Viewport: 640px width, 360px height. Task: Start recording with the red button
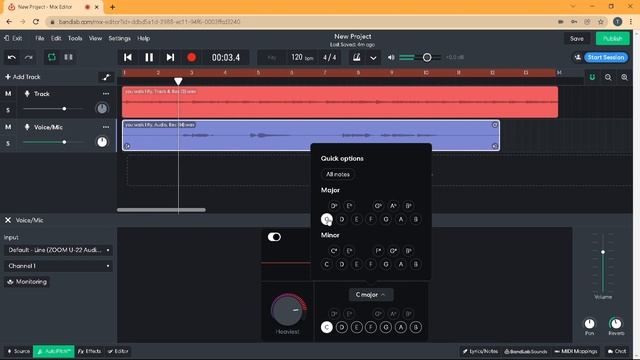coord(191,58)
